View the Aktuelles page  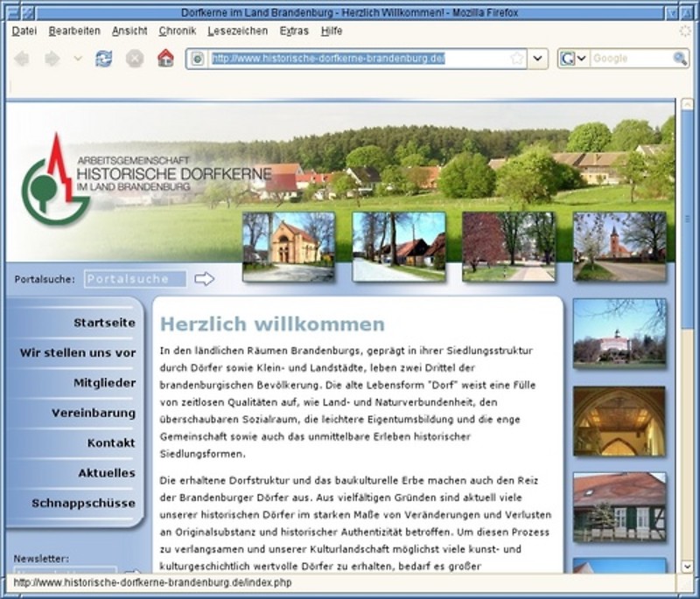point(107,473)
